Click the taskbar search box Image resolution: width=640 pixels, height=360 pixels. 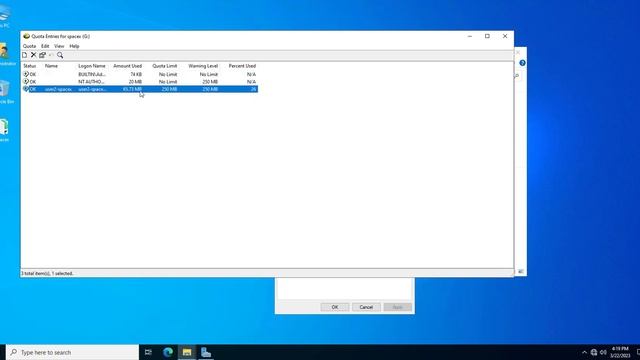pos(72,352)
